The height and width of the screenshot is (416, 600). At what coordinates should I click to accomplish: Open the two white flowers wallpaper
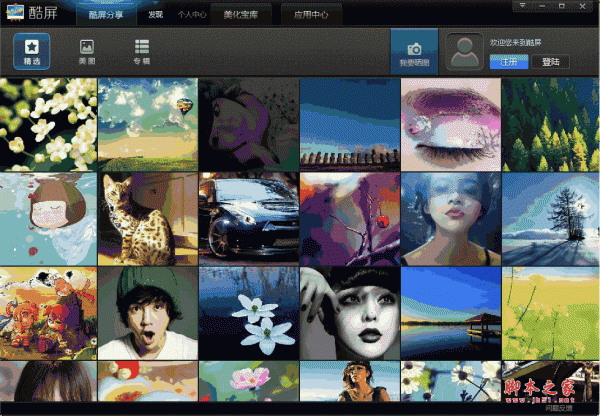click(x=249, y=313)
